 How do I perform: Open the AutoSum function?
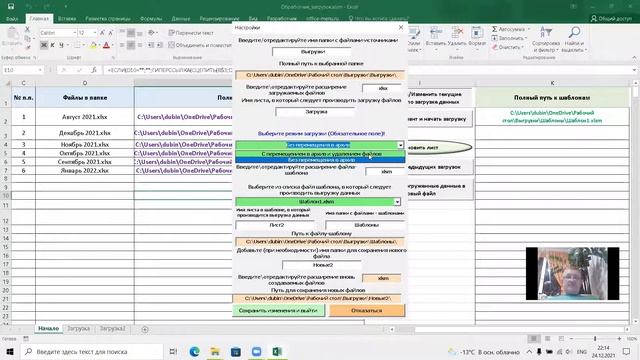tap(511, 29)
